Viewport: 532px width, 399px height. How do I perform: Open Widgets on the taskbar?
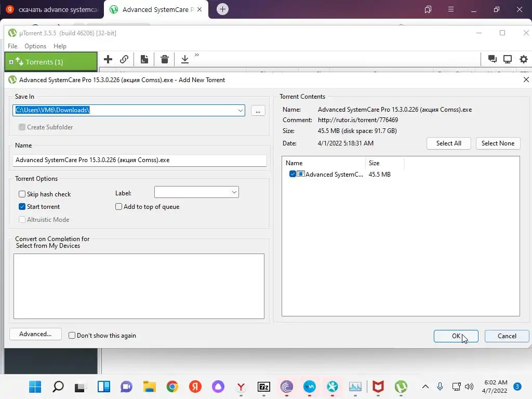point(103,387)
